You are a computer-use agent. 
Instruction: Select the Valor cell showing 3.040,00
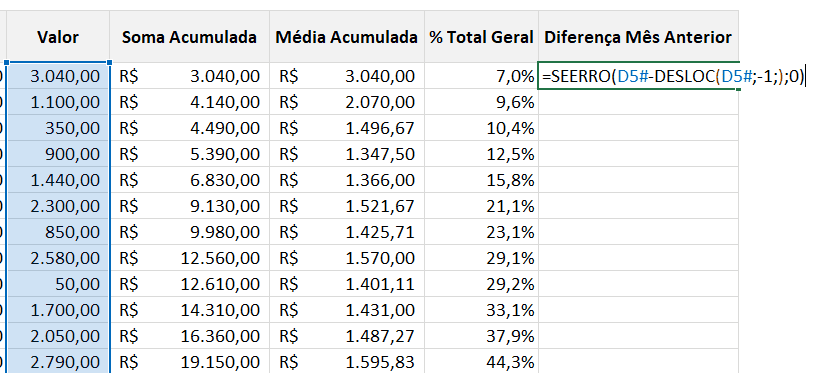(x=58, y=76)
